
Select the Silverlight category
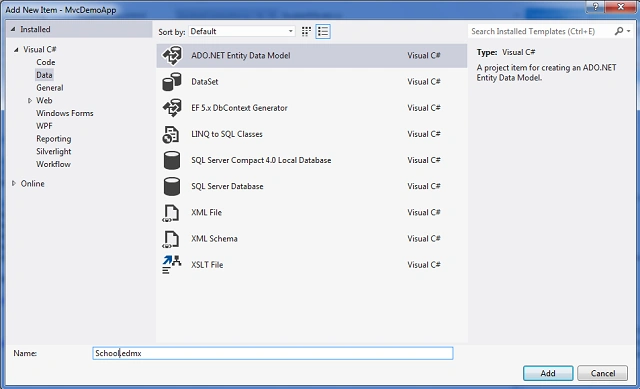click(x=53, y=151)
